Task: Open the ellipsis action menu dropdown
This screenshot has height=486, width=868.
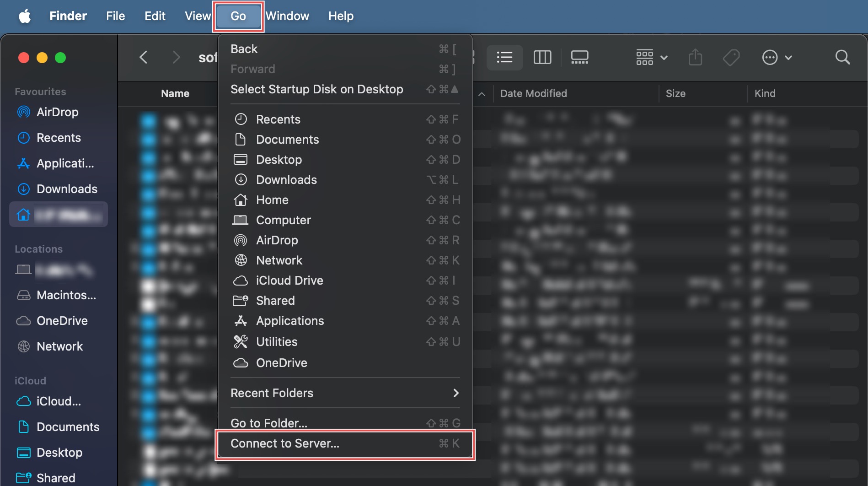Action: 777,58
